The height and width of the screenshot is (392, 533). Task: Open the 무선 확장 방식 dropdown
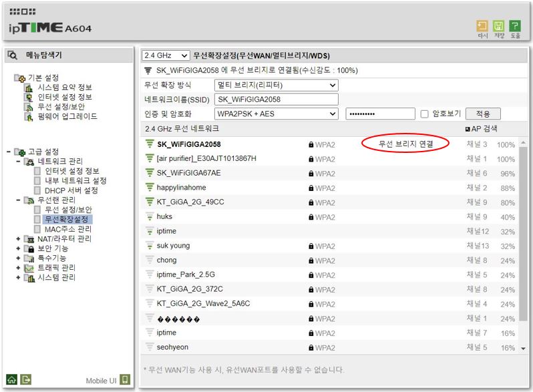[277, 85]
